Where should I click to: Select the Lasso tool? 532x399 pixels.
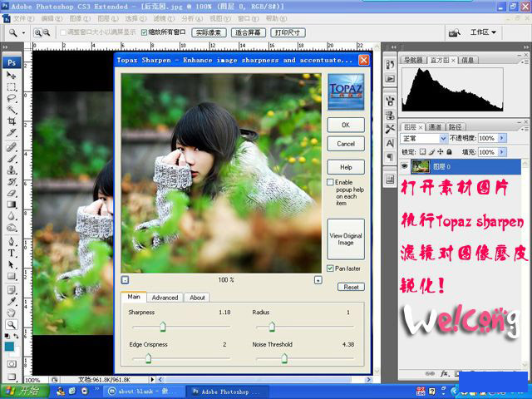pos(11,98)
